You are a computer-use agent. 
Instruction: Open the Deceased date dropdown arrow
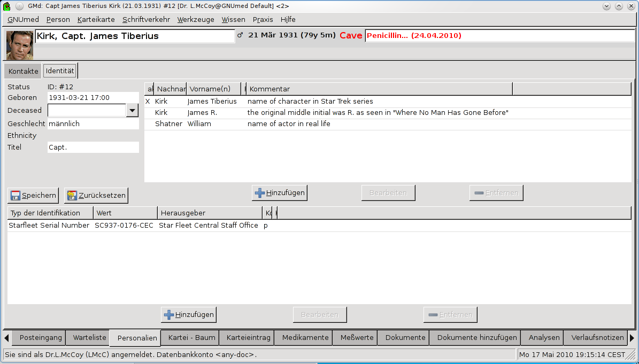pyautogui.click(x=133, y=110)
